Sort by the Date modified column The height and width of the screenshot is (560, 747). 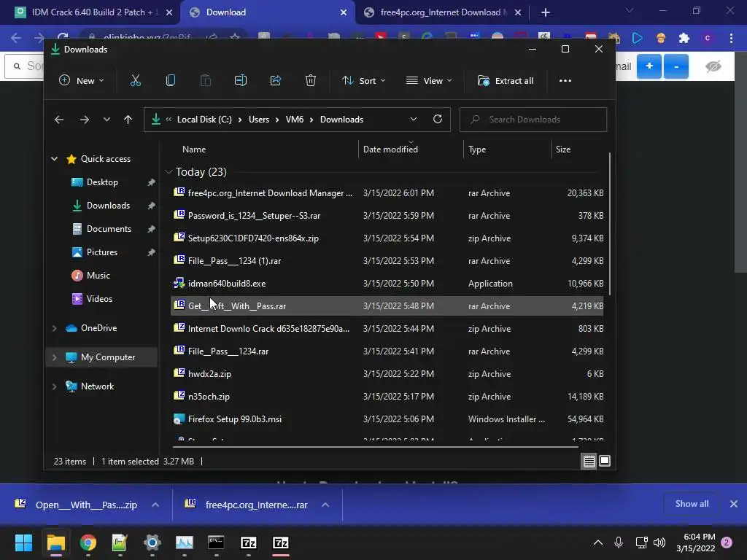pyautogui.click(x=390, y=149)
